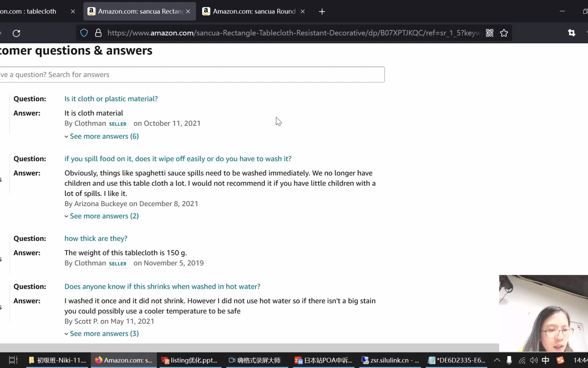Click the new tab plus icon
The image size is (588, 368).
pyautogui.click(x=322, y=11)
